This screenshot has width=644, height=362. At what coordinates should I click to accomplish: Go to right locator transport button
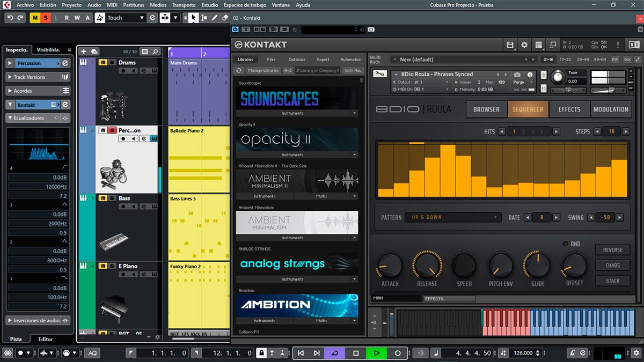(317, 353)
